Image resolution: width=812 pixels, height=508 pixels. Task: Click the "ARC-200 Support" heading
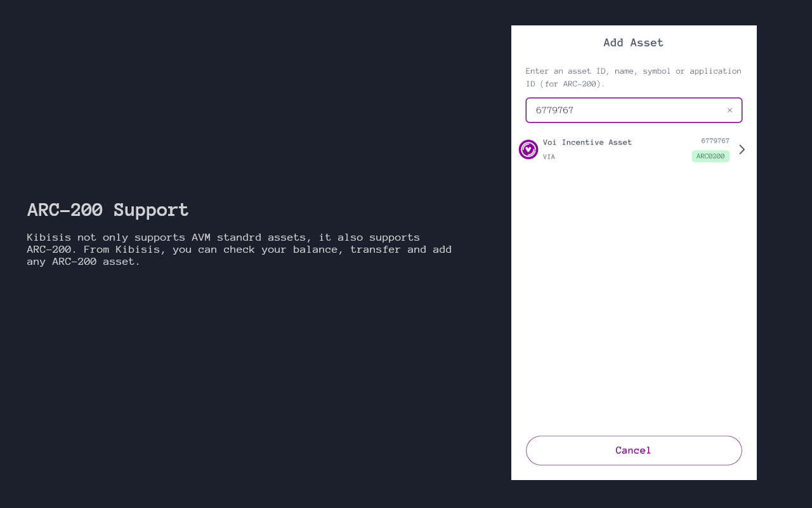pos(108,210)
